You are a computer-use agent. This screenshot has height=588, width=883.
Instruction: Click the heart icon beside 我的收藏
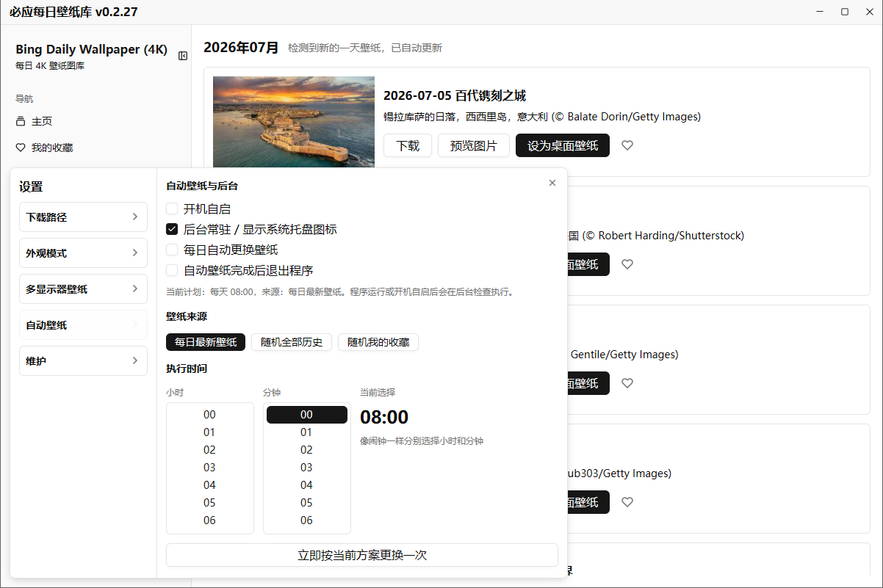21,148
